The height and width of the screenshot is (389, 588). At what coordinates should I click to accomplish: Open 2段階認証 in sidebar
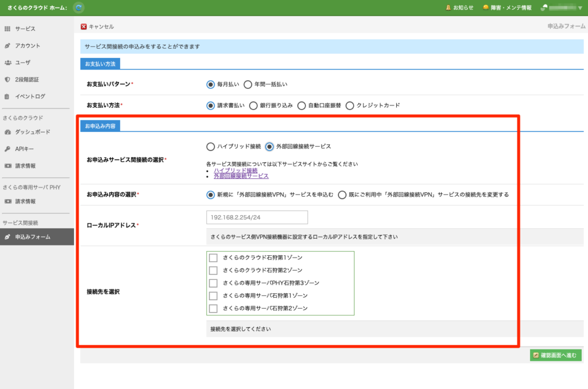coord(26,79)
